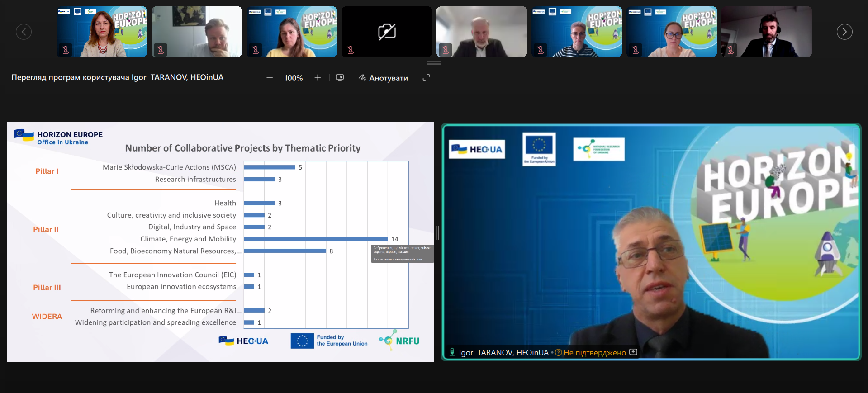Click the "Не підтверджено" status link
The width and height of the screenshot is (868, 393).
594,353
